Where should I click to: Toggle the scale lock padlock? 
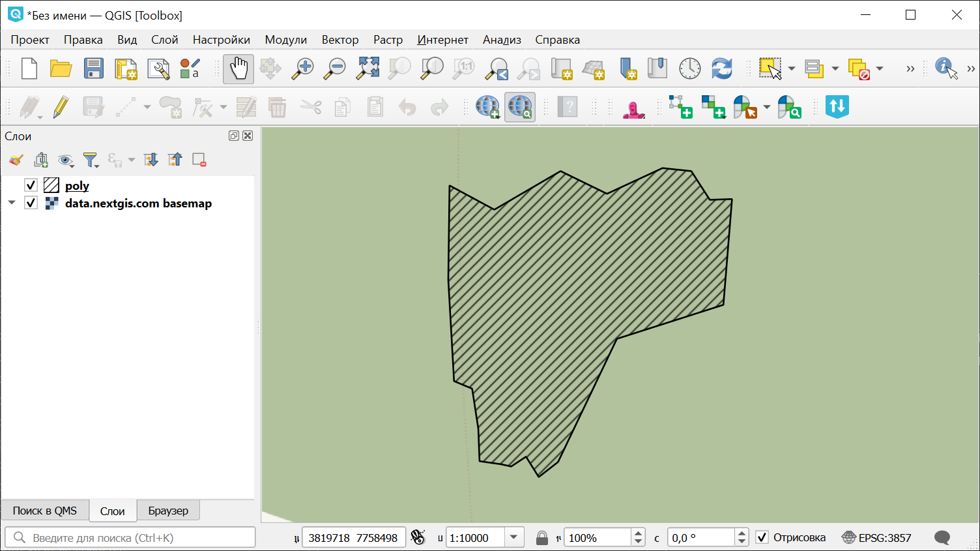541,538
